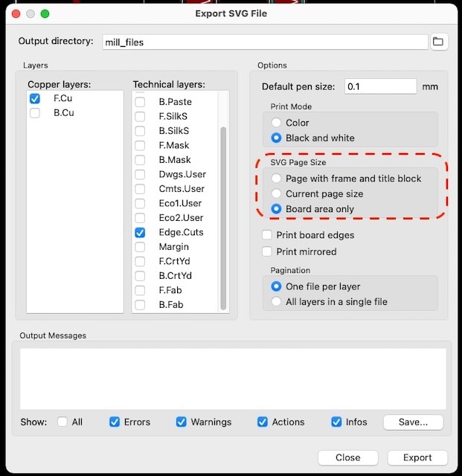Click the Save... button
The image size is (462, 476).
pyautogui.click(x=413, y=422)
